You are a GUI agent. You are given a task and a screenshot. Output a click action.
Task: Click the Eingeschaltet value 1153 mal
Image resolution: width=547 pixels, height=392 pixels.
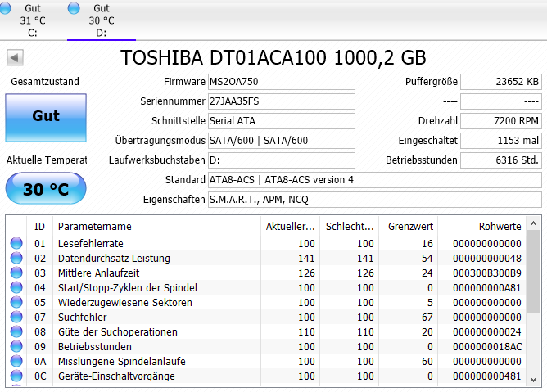501,141
